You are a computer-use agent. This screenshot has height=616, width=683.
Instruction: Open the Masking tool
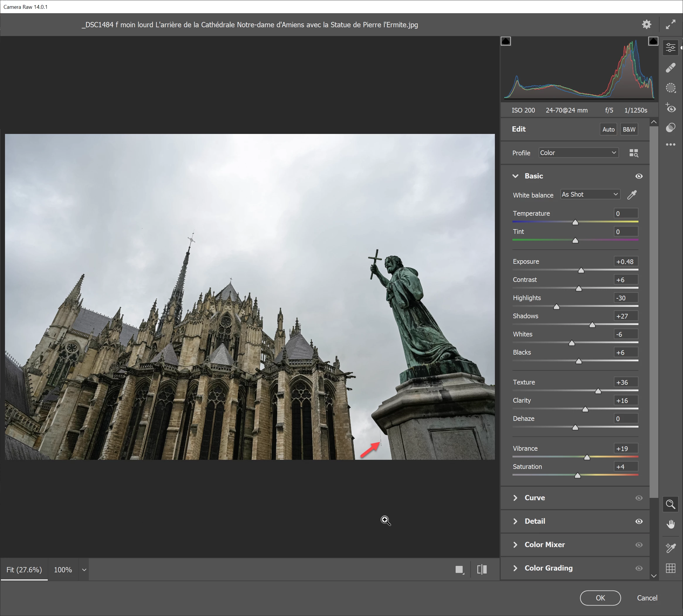point(670,88)
